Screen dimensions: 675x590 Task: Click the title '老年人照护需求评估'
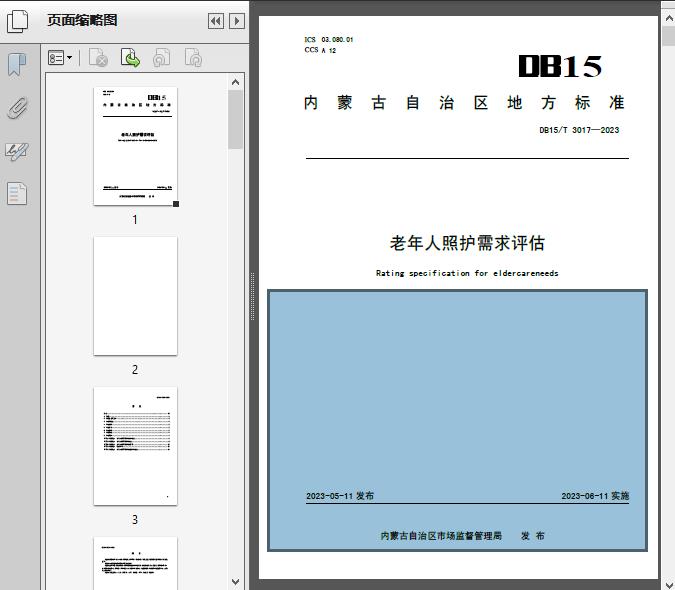coord(467,243)
